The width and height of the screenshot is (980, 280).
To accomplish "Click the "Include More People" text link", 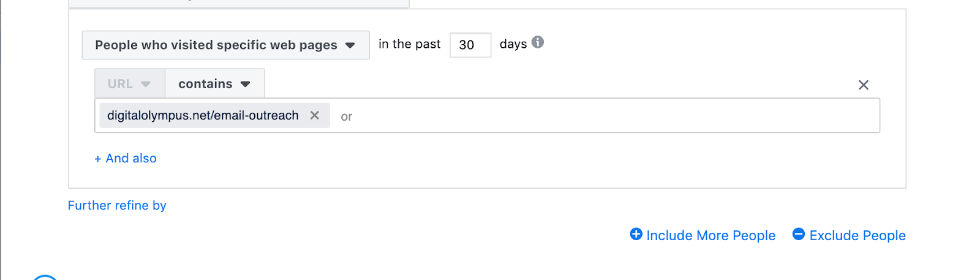I will click(x=710, y=235).
